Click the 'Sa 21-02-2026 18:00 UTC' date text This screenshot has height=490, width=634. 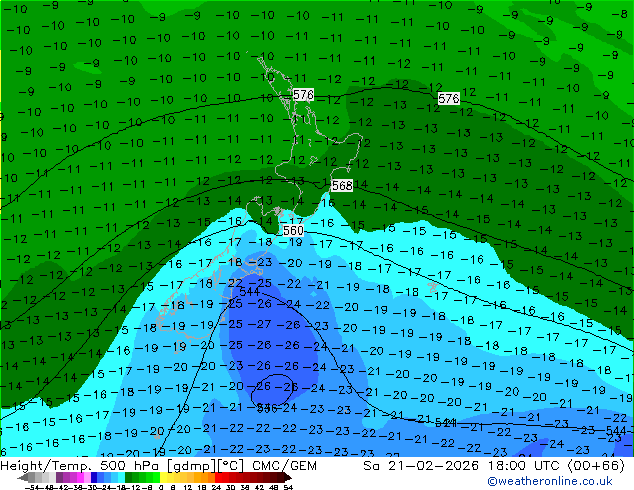click(461, 466)
